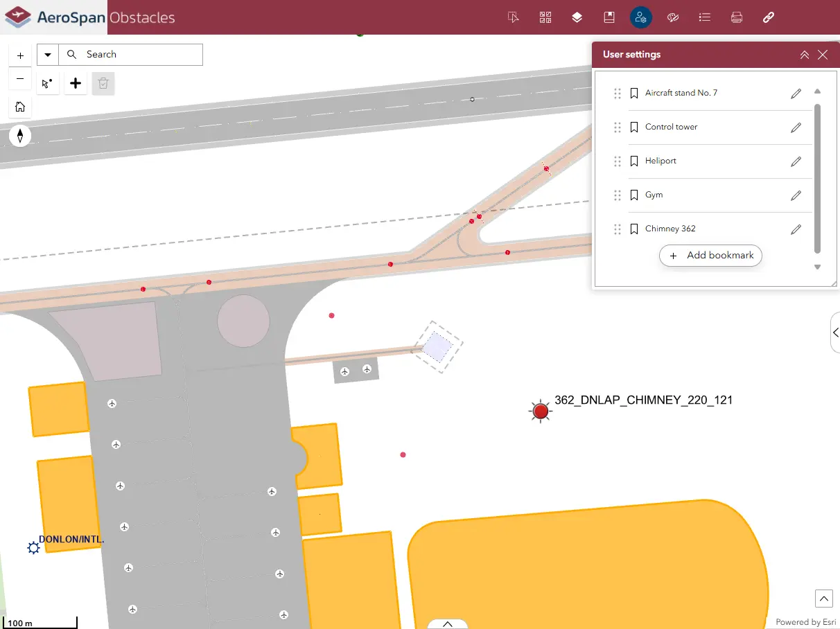Screen dimensions: 840x629
Task: Expand the side panel on right edge
Action: (x=835, y=333)
